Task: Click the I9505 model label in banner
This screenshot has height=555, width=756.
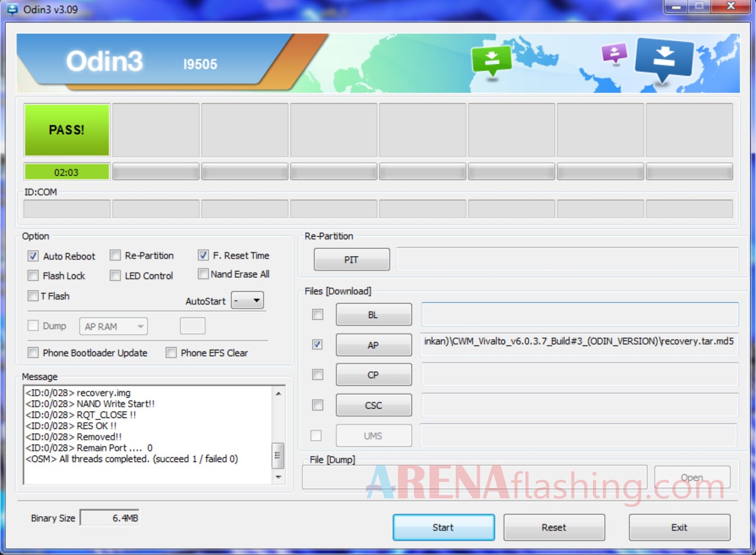Action: click(x=200, y=64)
